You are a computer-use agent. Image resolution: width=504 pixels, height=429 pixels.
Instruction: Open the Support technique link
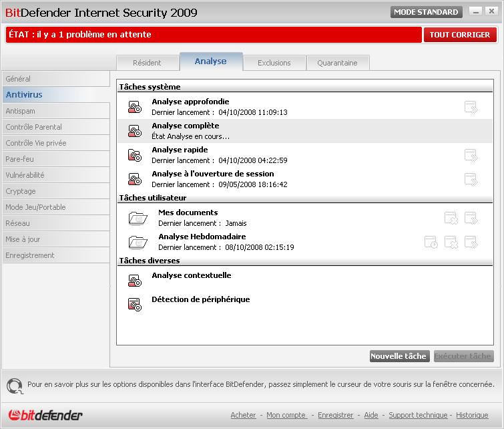[418, 415]
